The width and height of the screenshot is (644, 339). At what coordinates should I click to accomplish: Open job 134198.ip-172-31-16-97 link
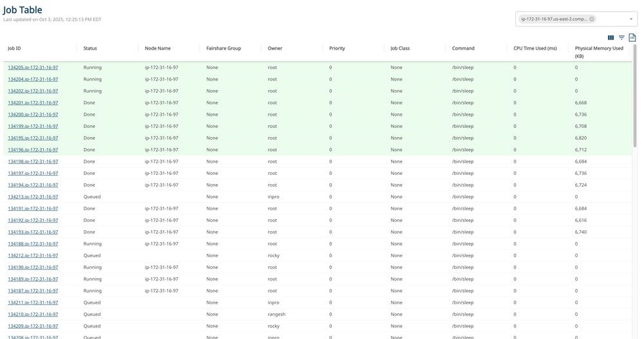point(33,161)
